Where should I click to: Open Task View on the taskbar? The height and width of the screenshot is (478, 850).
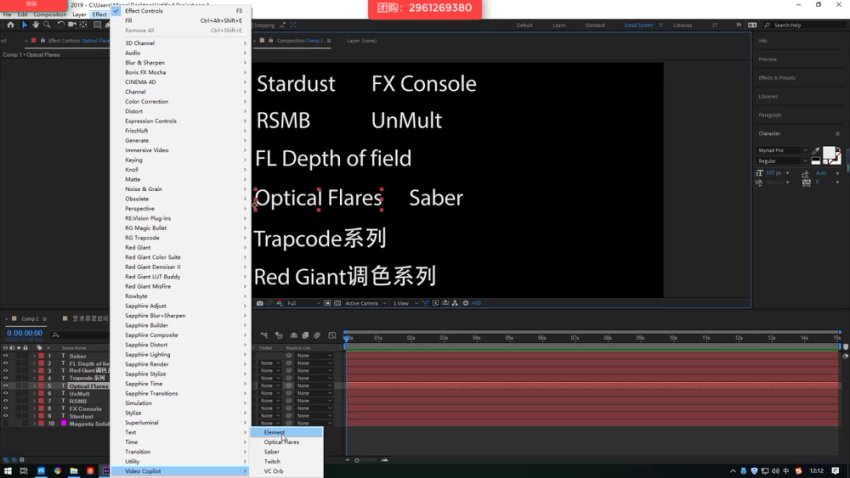click(23, 471)
